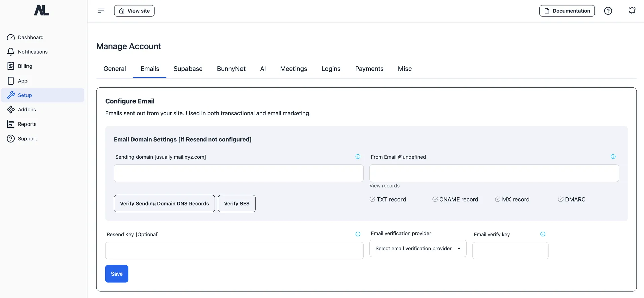The height and width of the screenshot is (298, 644).
Task: Click the Verify SES button
Action: pos(237,204)
